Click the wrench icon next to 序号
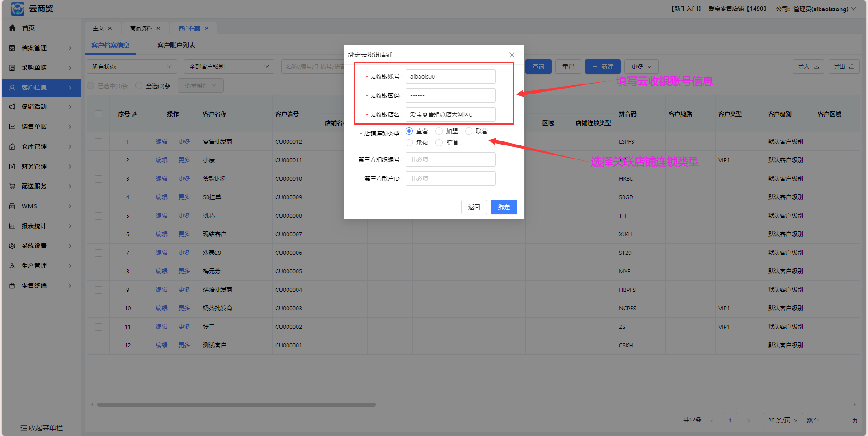The width and height of the screenshot is (868, 436). point(135,114)
